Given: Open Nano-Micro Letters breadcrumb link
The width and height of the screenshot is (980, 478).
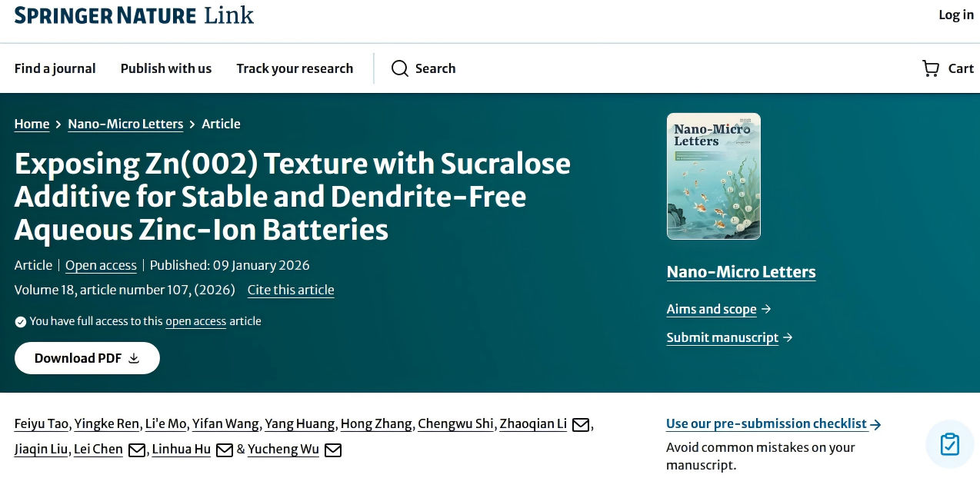Looking at the screenshot, I should click(125, 124).
